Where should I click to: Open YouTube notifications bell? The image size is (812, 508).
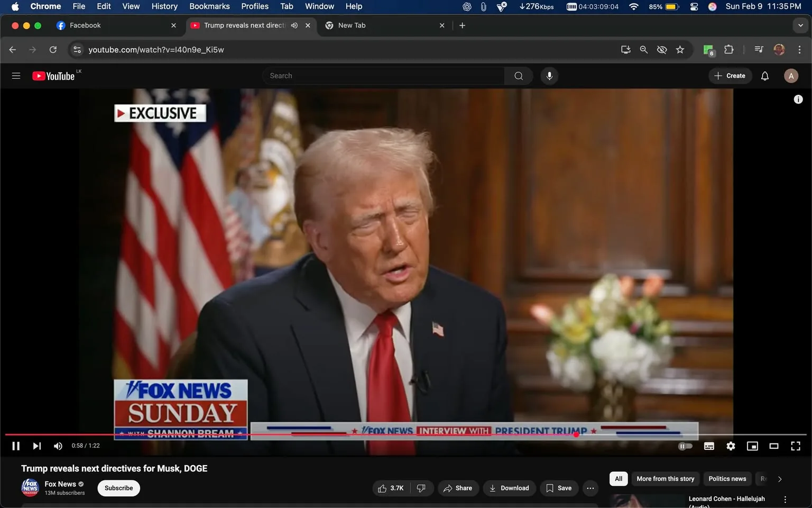point(764,76)
